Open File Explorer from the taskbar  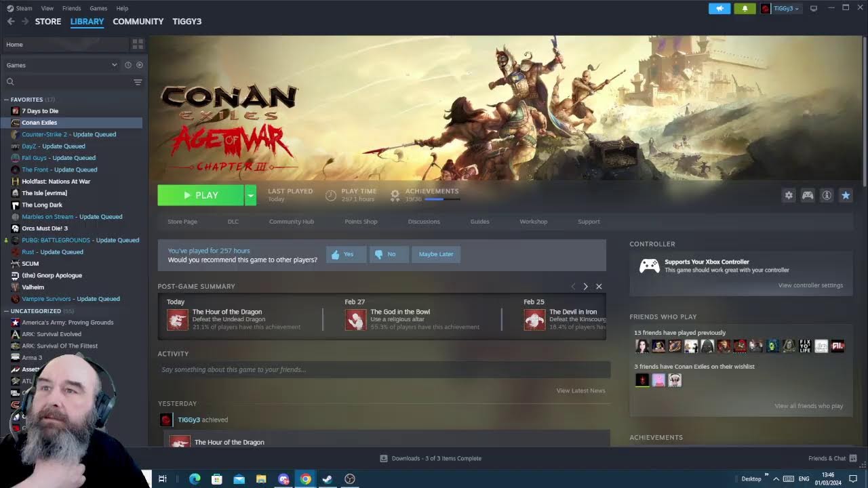pos(261,479)
